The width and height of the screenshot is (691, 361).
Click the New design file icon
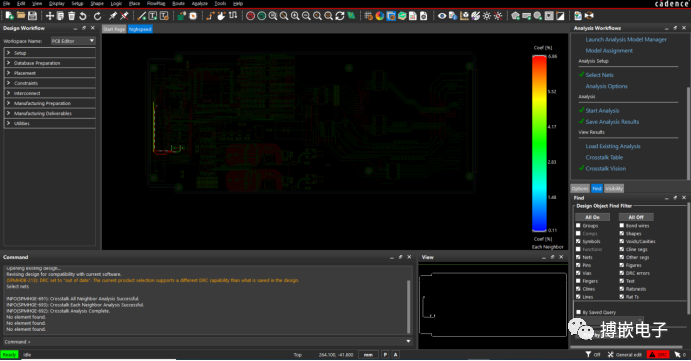click(x=9, y=16)
